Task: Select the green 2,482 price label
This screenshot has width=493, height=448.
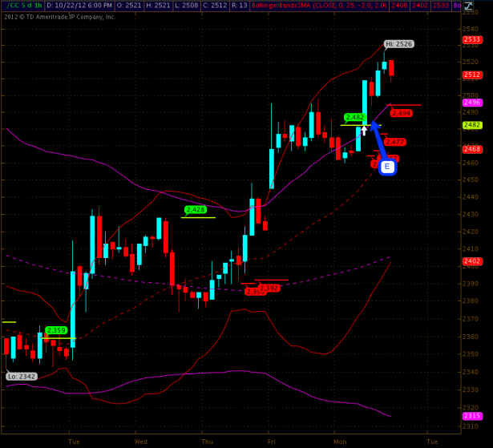Action: point(355,118)
